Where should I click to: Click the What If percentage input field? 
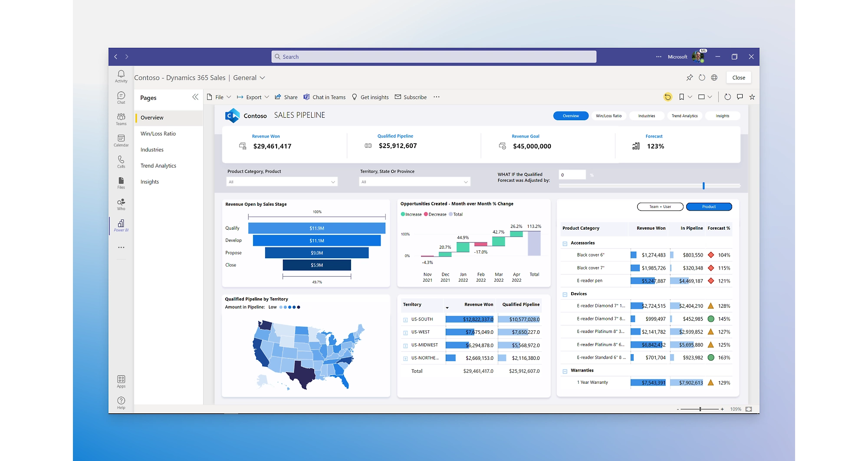572,175
